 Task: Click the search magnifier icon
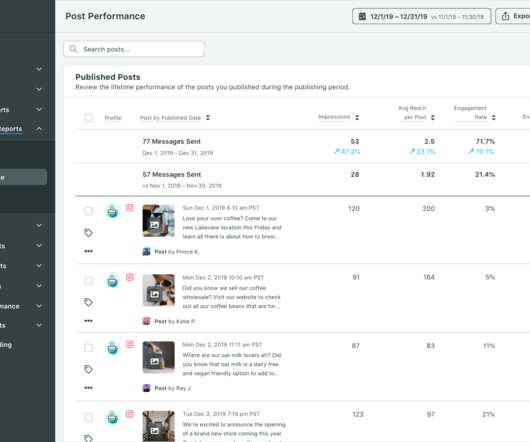point(73,49)
